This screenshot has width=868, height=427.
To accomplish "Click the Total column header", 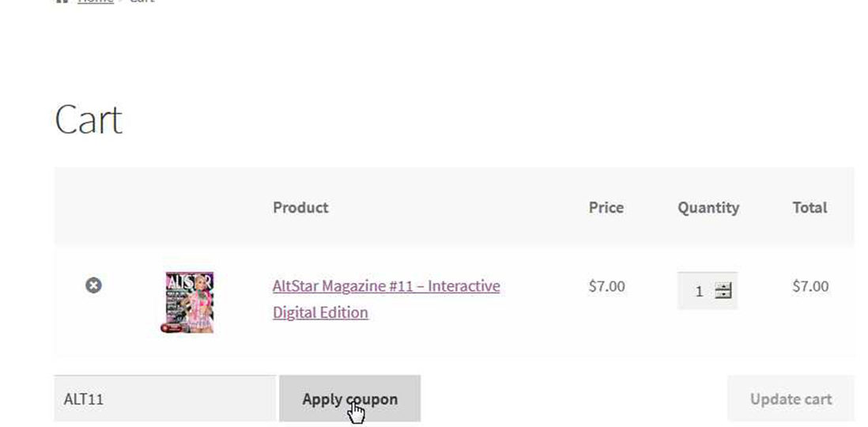I will click(810, 207).
